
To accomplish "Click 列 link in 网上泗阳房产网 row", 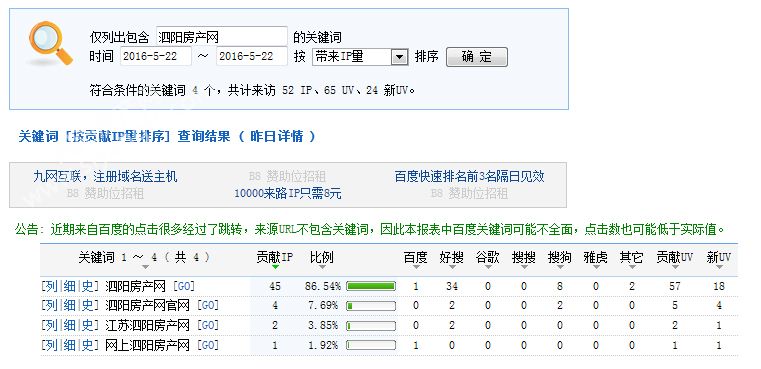I will [x=50, y=346].
